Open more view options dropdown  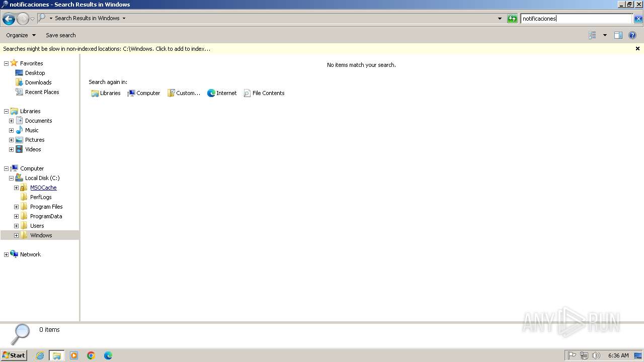pyautogui.click(x=605, y=35)
